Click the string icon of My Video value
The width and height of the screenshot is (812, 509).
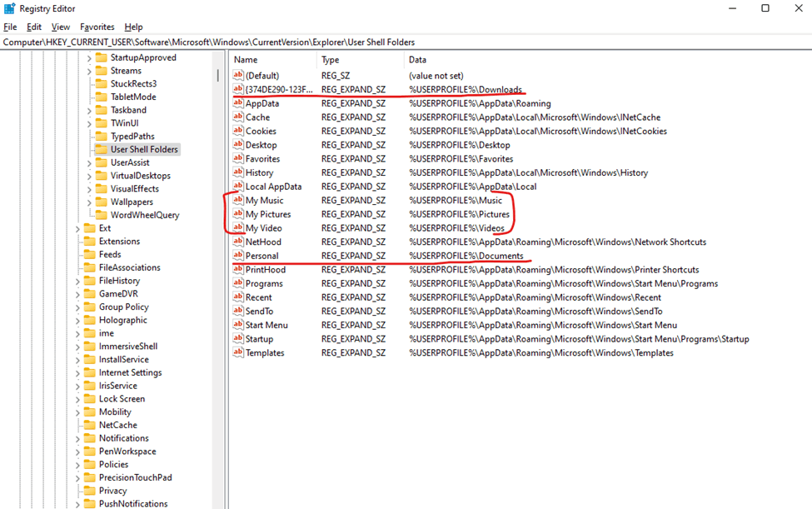pos(237,227)
